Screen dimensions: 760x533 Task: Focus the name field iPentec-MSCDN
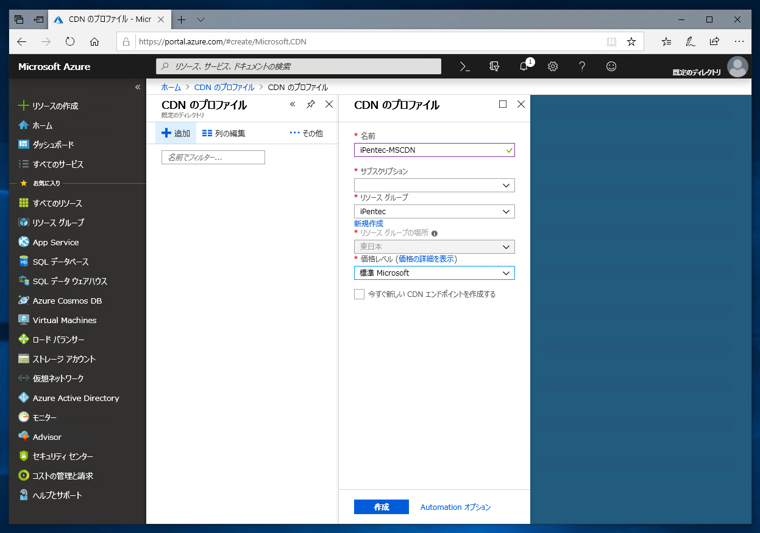[x=434, y=150]
